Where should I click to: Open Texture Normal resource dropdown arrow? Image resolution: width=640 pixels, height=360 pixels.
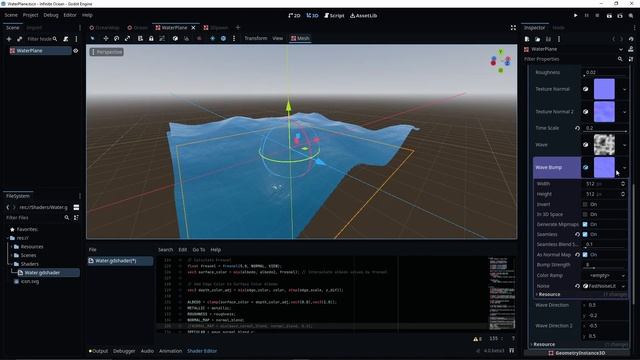click(624, 89)
